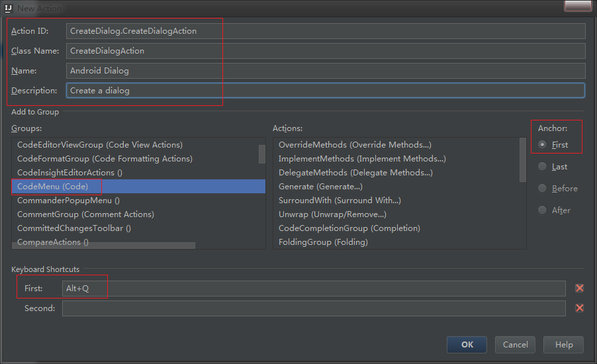This screenshot has width=597, height=364.
Task: Close the New Action dialog window
Action: tap(577, 6)
